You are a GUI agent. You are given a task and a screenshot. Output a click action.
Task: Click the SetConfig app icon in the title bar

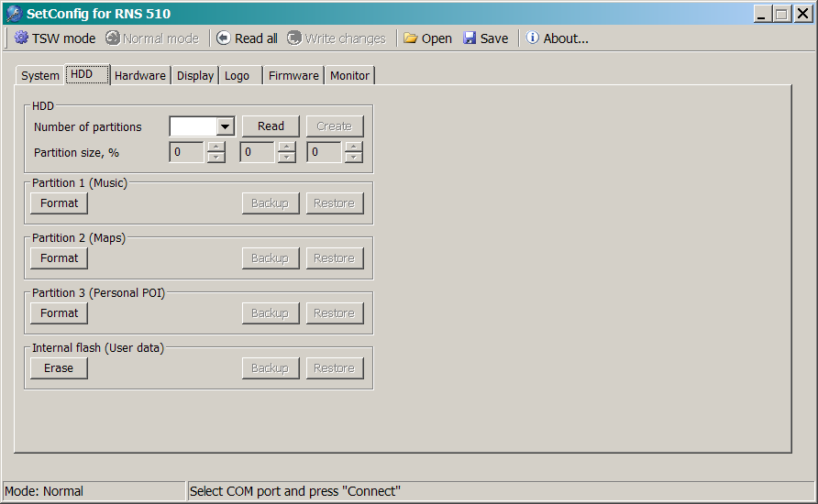[14, 13]
